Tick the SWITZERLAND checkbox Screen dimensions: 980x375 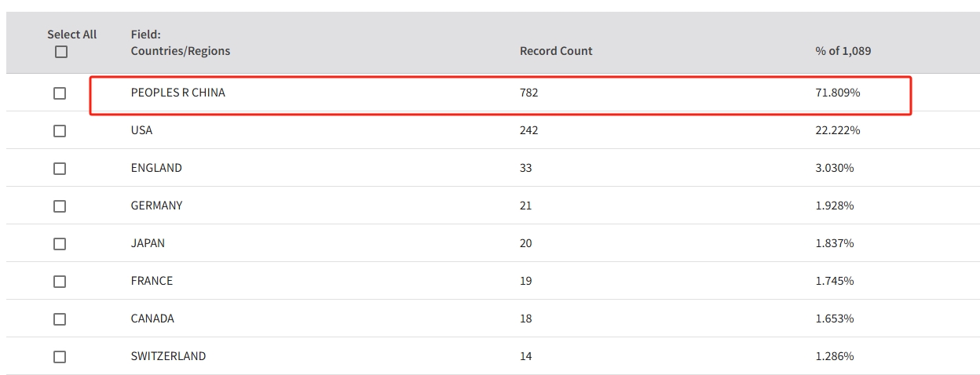point(60,357)
